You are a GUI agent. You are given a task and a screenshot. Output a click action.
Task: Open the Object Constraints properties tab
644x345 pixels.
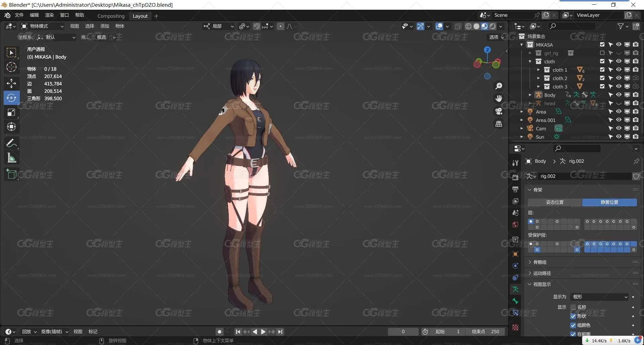click(516, 277)
